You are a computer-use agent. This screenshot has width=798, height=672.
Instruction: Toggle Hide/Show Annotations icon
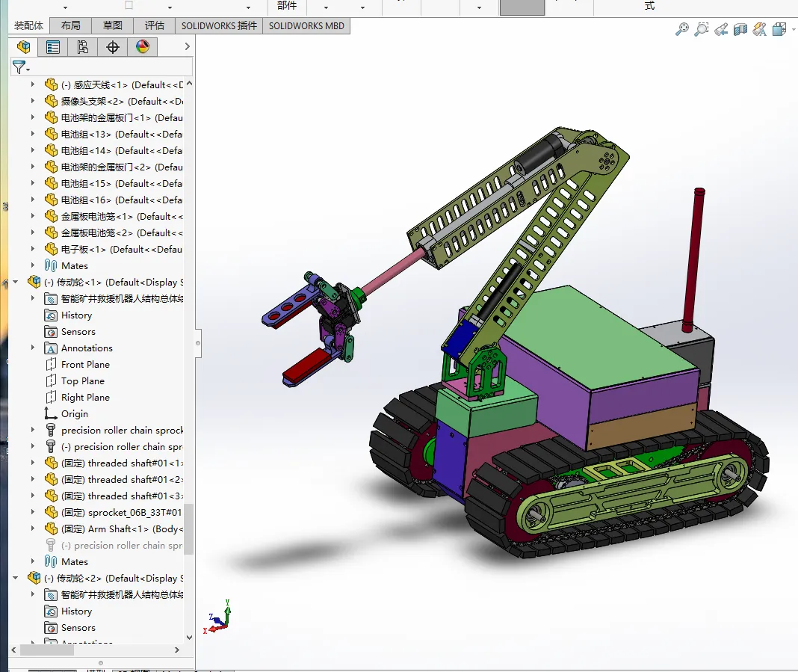tap(759, 29)
